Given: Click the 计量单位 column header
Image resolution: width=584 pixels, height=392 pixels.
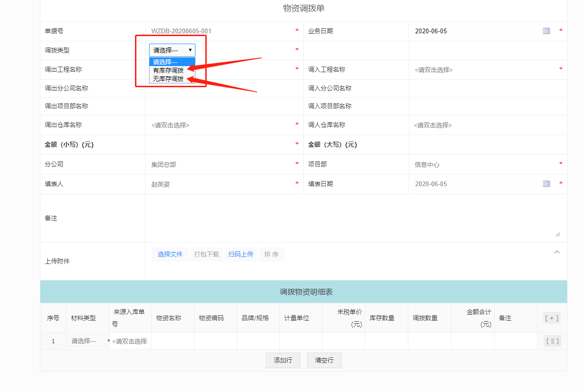Looking at the screenshot, I should (x=297, y=318).
